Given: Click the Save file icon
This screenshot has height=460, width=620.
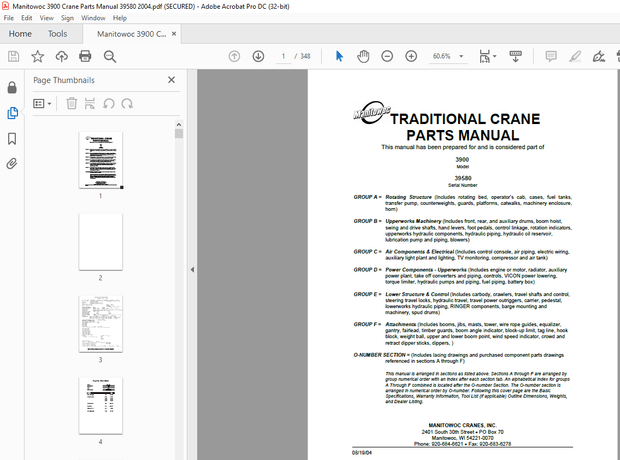Looking at the screenshot, I should point(13,57).
